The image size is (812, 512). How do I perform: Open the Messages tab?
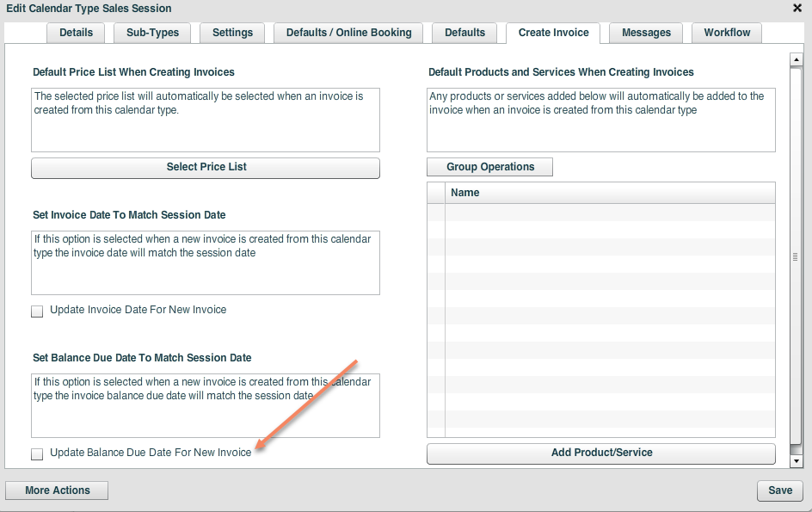645,33
